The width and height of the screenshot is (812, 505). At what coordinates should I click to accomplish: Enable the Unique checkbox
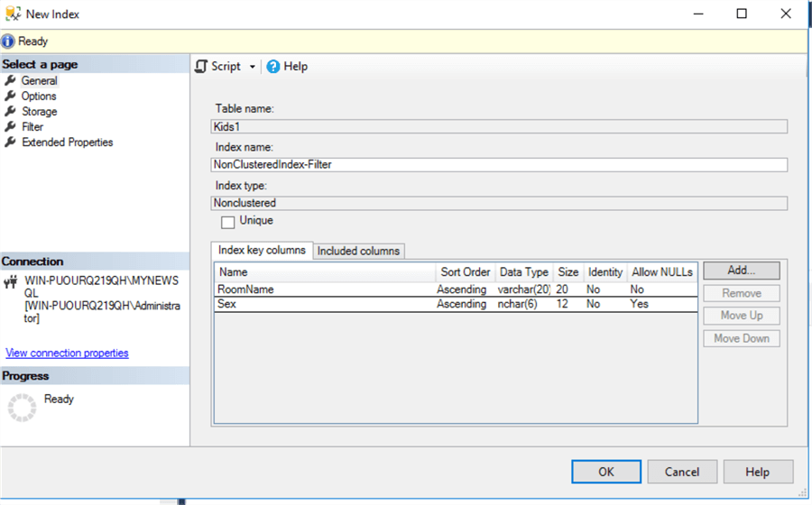pyautogui.click(x=228, y=222)
